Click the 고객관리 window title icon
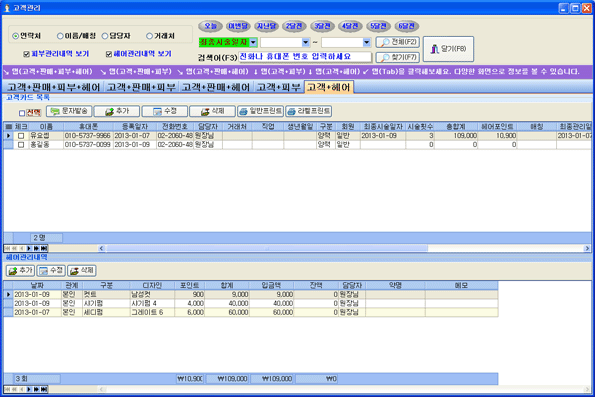 (7, 8)
